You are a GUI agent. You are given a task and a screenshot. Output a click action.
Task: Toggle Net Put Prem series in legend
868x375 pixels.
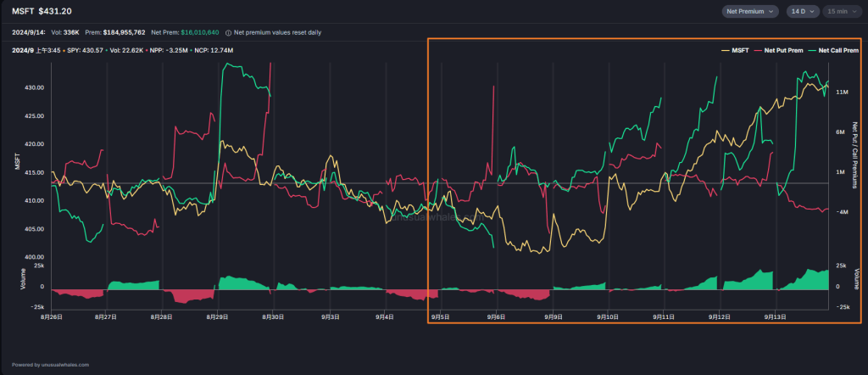pyautogui.click(x=783, y=51)
